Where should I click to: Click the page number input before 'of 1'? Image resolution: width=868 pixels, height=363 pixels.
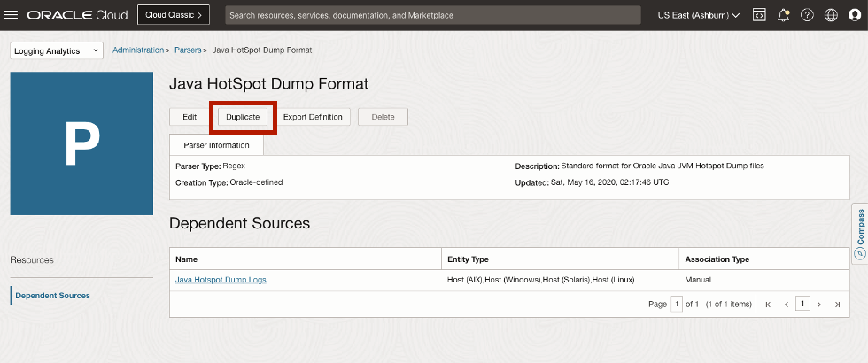coord(677,304)
